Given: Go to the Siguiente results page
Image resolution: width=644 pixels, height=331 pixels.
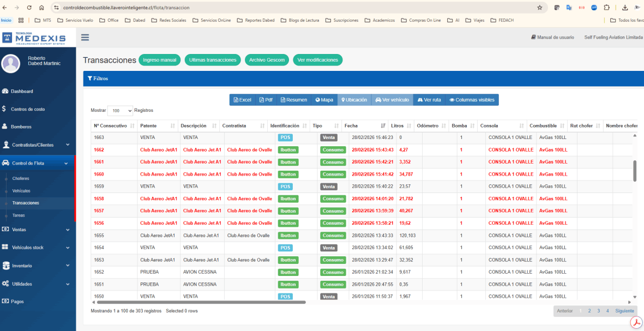Looking at the screenshot, I should click(624, 310).
